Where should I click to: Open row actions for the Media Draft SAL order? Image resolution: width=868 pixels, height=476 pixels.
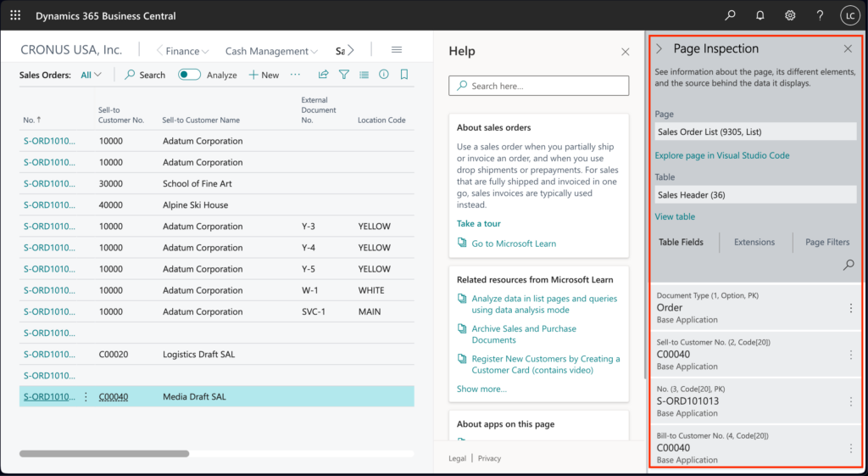tap(86, 397)
